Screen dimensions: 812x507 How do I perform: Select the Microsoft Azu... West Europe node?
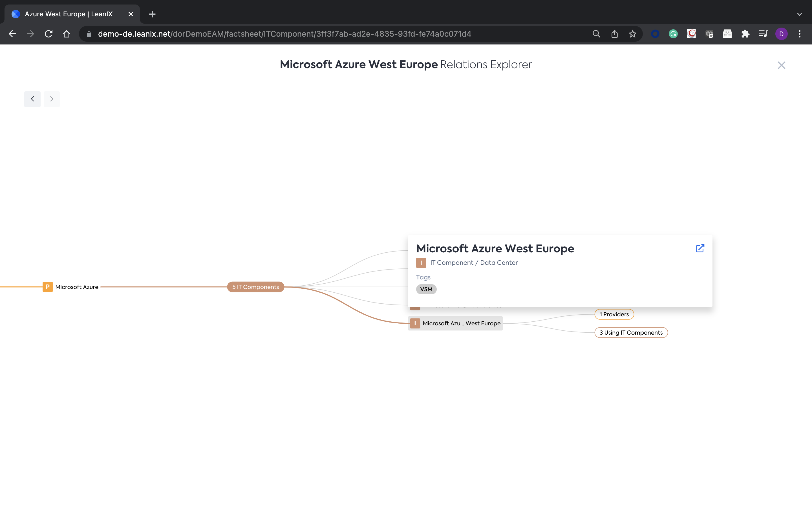click(461, 323)
